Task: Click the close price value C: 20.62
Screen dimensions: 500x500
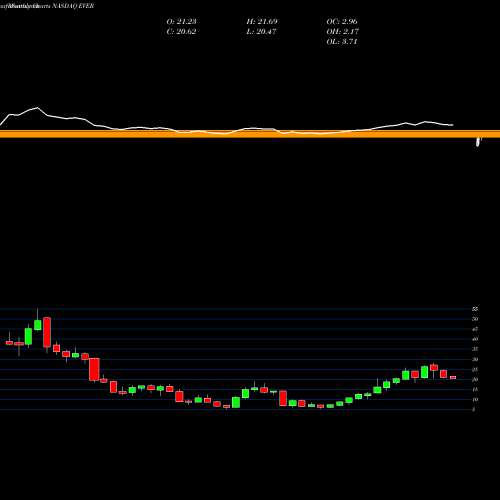Action: (181, 32)
